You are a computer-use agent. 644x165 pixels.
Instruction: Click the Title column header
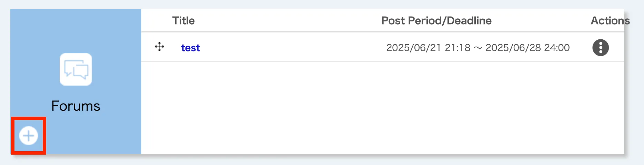click(183, 21)
